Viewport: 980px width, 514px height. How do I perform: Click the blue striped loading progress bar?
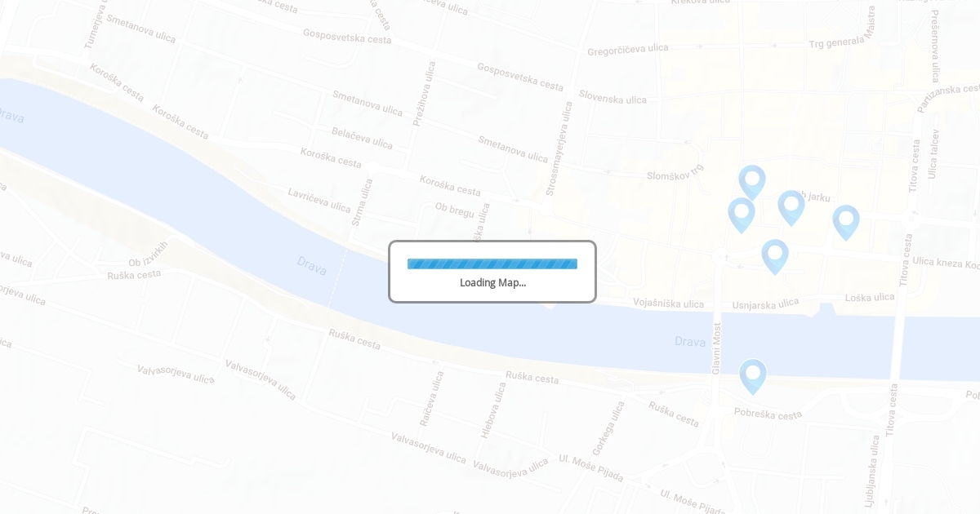click(492, 264)
